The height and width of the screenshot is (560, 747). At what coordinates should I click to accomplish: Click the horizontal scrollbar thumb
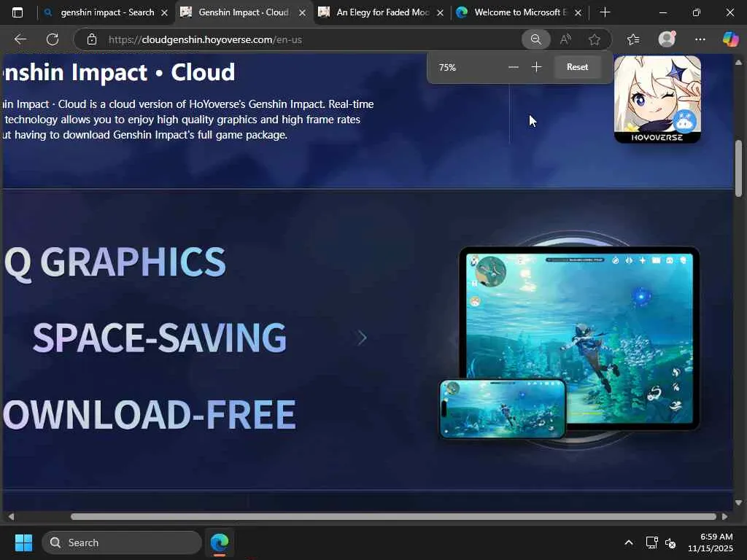(x=393, y=517)
